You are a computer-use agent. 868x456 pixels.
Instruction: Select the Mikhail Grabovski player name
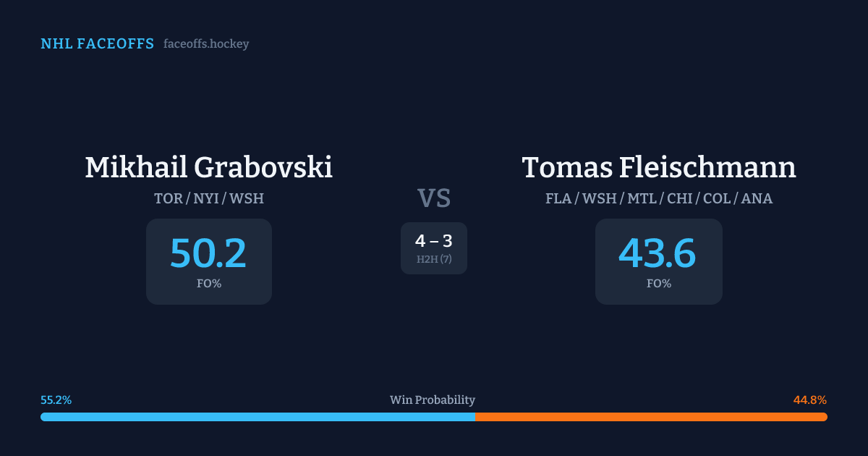click(208, 167)
